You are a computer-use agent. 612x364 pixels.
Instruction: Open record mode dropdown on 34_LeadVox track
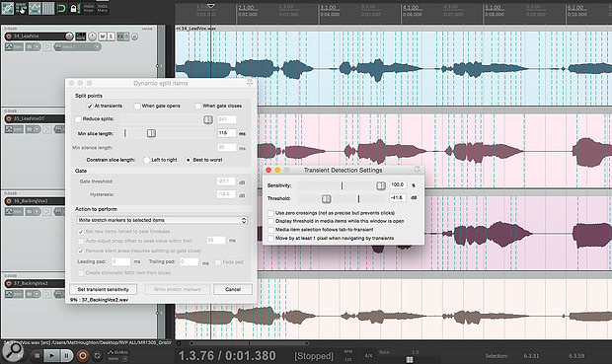(x=34, y=46)
